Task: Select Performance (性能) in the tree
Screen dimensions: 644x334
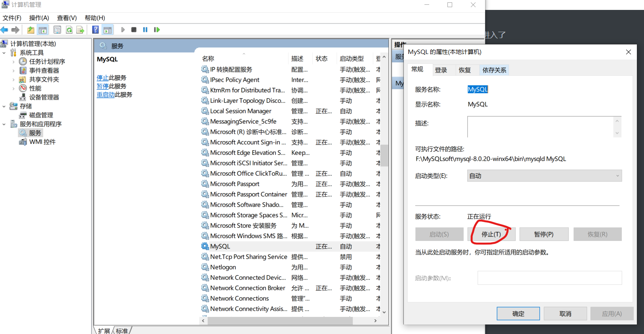Action: click(35, 88)
